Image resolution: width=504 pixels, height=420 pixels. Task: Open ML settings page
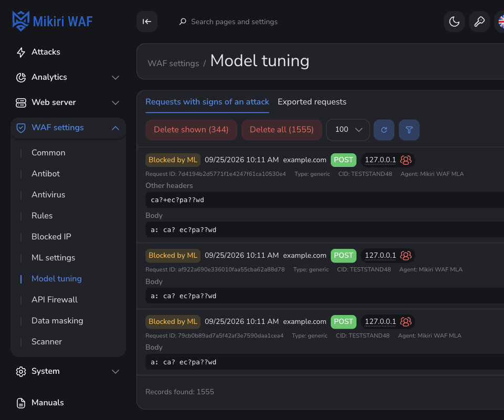pyautogui.click(x=54, y=258)
